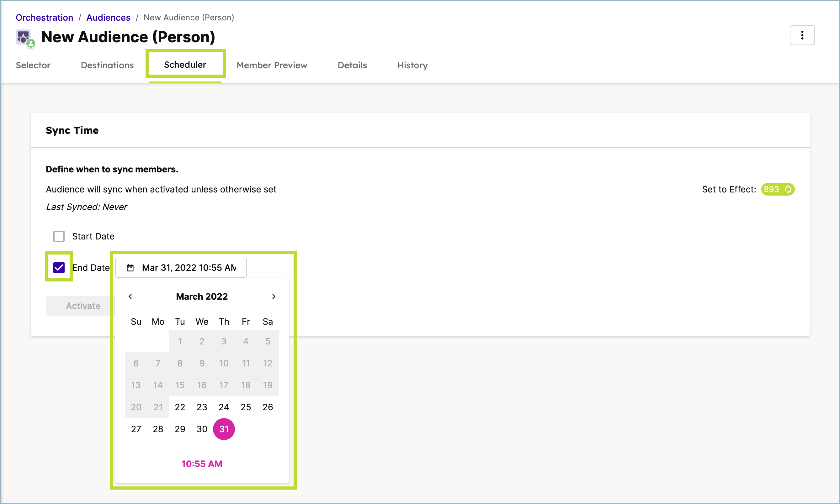Switch to the Details tab
Viewport: 840px width, 504px height.
pos(352,65)
